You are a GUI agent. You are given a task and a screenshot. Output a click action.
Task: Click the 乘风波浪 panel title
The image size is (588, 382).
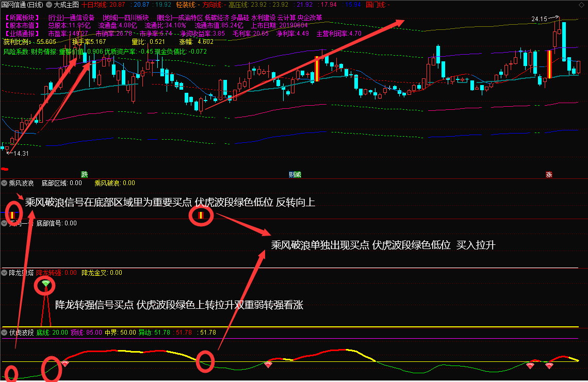(21, 183)
